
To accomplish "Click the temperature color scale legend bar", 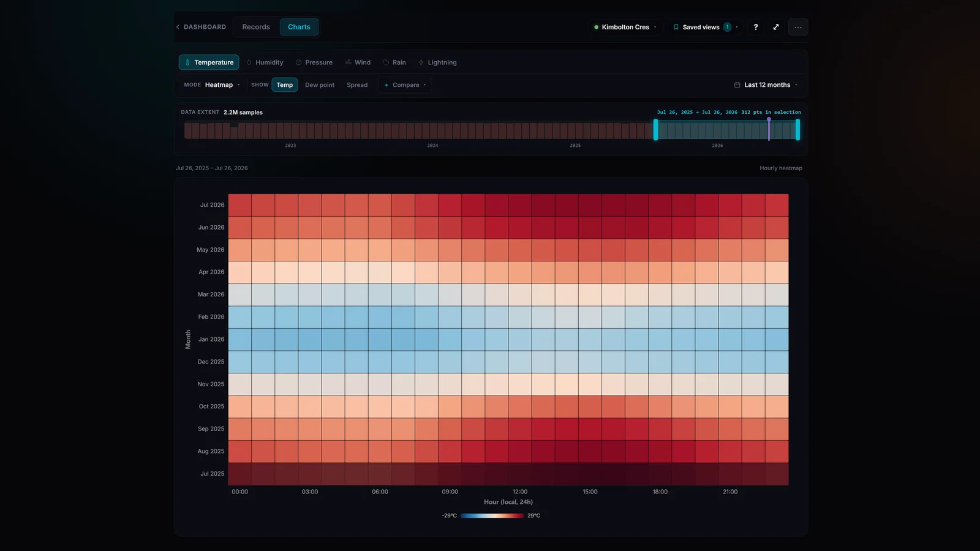I will click(x=492, y=515).
